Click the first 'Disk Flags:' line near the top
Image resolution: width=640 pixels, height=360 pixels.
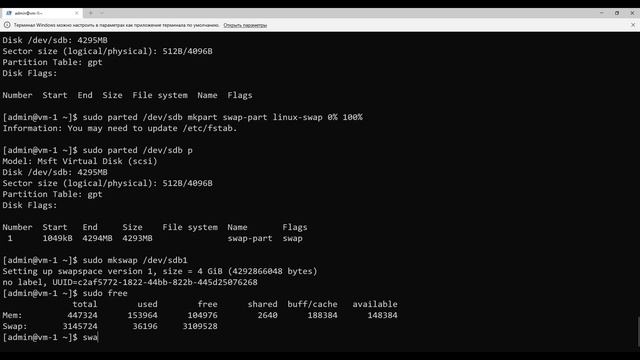pyautogui.click(x=30, y=73)
